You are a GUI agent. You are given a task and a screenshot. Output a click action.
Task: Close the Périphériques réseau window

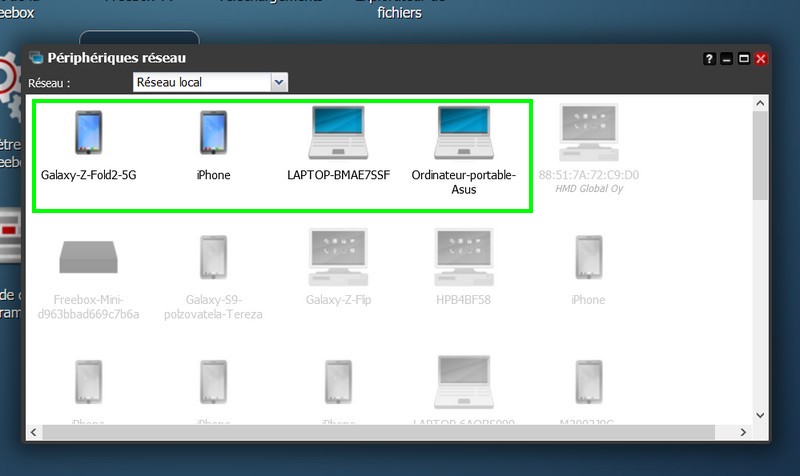tap(761, 59)
